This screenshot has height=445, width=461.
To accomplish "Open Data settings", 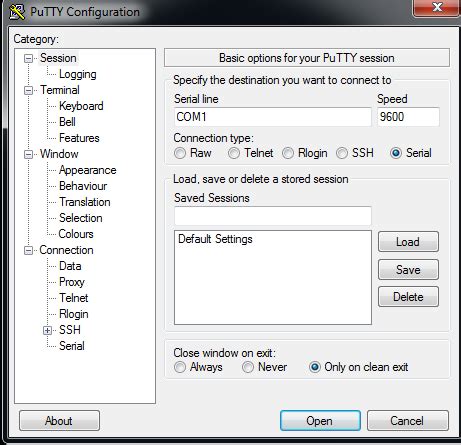I will [x=70, y=266].
